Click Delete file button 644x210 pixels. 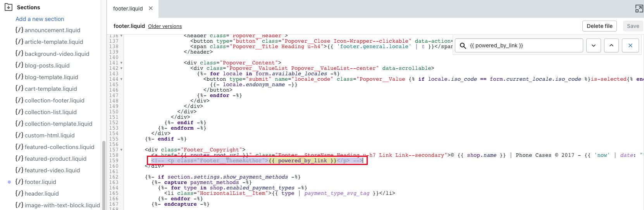599,26
